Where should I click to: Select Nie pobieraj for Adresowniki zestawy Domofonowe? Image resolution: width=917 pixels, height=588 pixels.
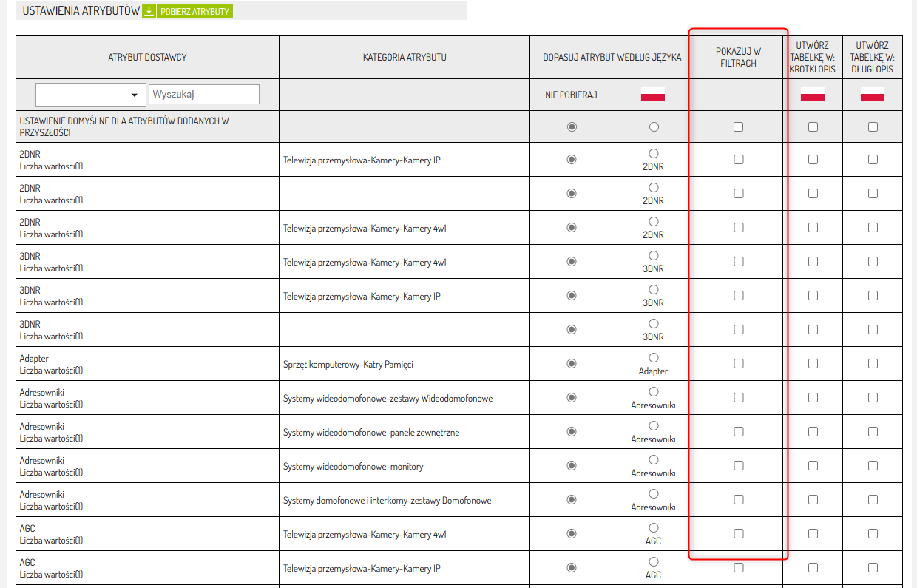pyautogui.click(x=571, y=499)
